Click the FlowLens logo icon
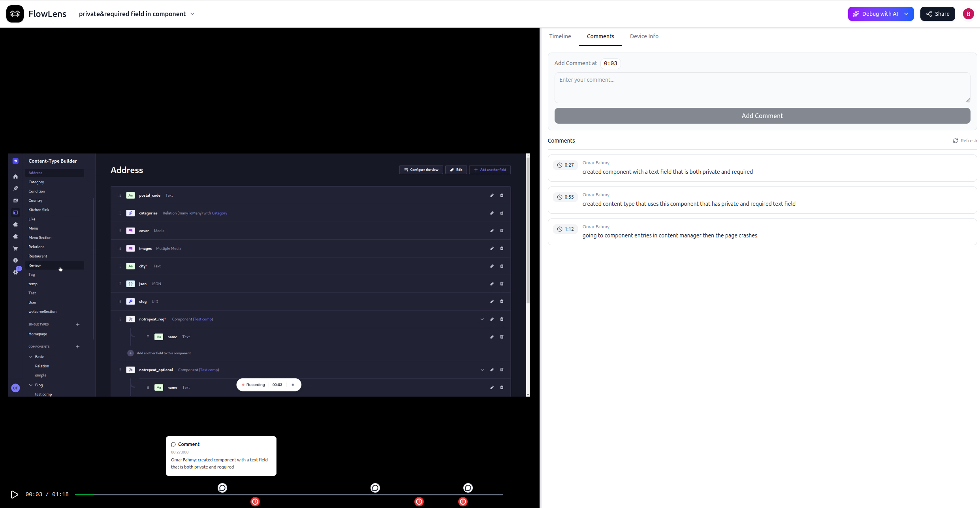The image size is (980, 508). coord(15,14)
